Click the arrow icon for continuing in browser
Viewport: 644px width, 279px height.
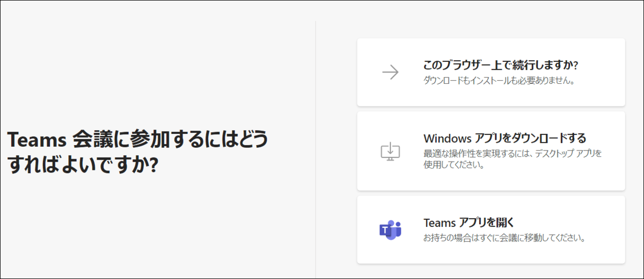(390, 73)
